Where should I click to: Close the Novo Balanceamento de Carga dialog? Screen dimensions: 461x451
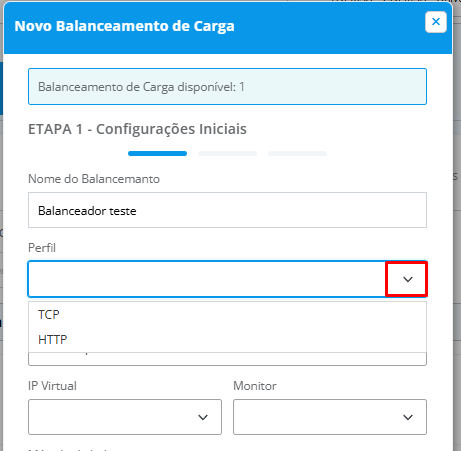(x=436, y=22)
